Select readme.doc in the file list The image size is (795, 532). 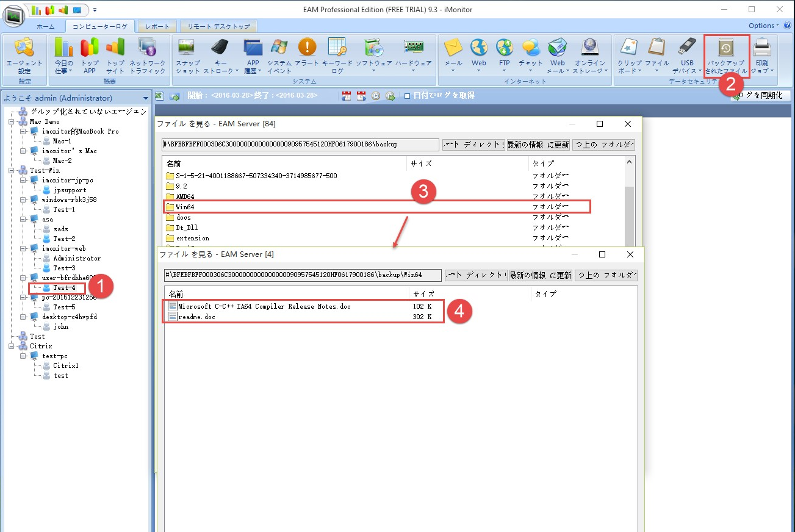click(196, 317)
